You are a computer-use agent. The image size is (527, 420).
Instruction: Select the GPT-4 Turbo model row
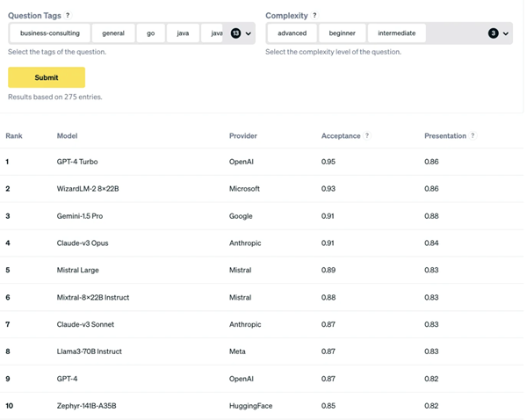pos(77,162)
